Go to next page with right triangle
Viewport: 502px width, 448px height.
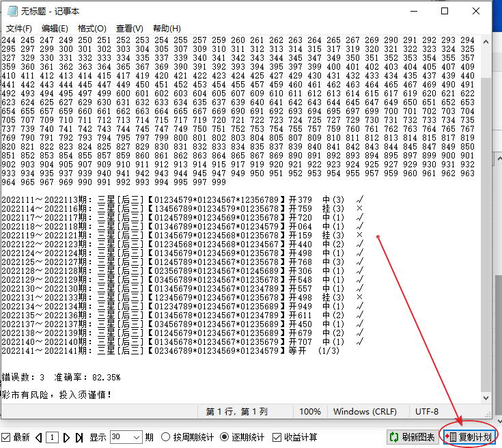coord(66,438)
